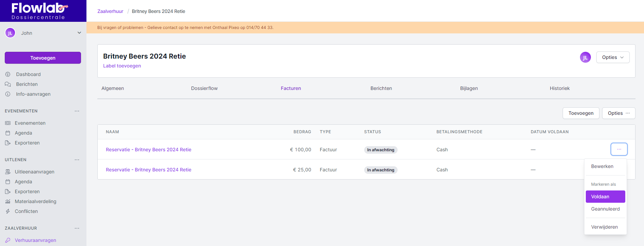The image size is (644, 246).
Task: Open the invoice list Opties menu
Action: tap(618, 113)
